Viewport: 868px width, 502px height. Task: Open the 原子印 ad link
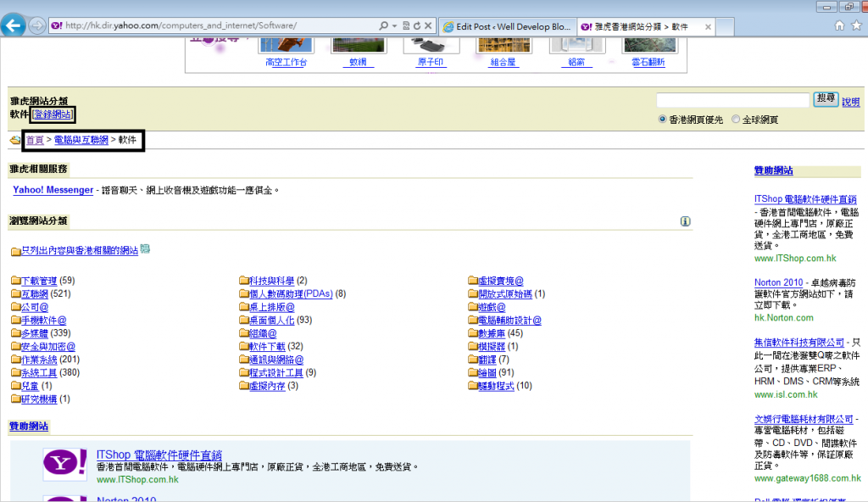[430, 62]
